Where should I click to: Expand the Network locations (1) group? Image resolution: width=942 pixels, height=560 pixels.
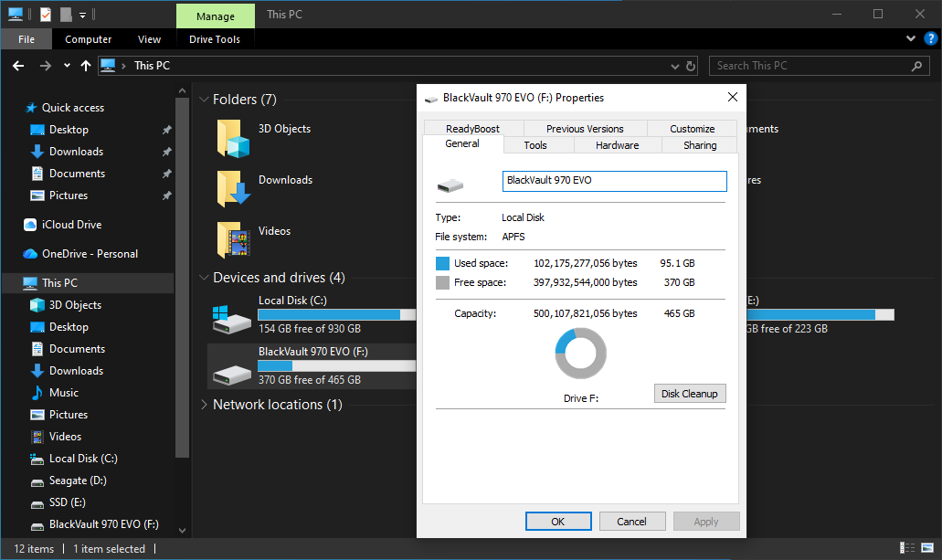204,405
